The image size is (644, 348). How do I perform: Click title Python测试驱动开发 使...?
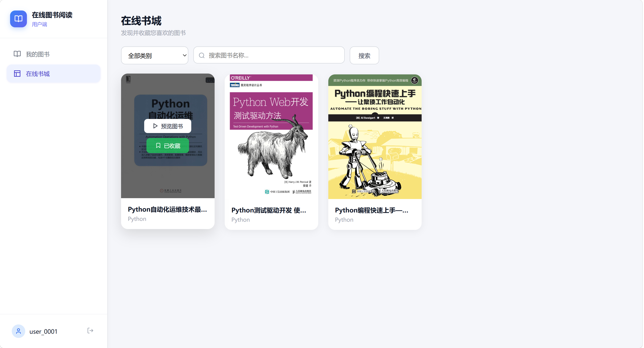coord(269,210)
